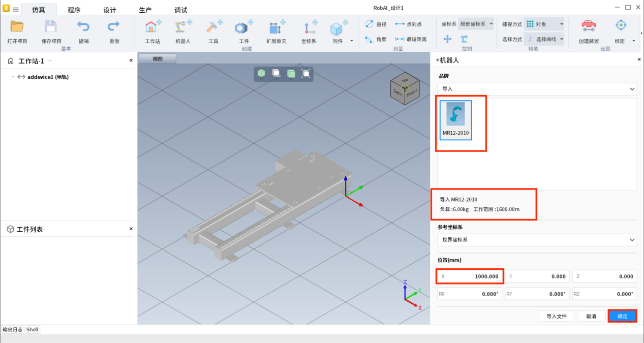
Task: Select the Diameter (直径) measure tool
Action: pos(376,24)
